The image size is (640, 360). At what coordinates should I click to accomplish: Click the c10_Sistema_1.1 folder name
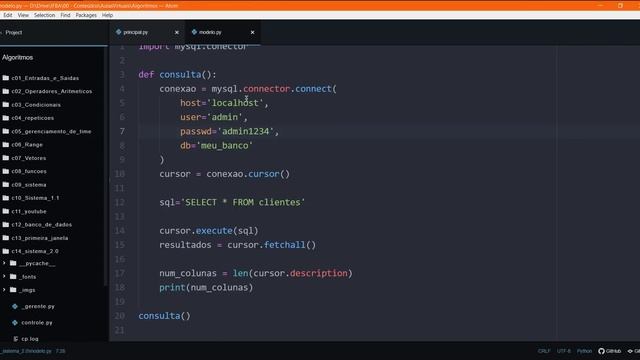[36, 198]
